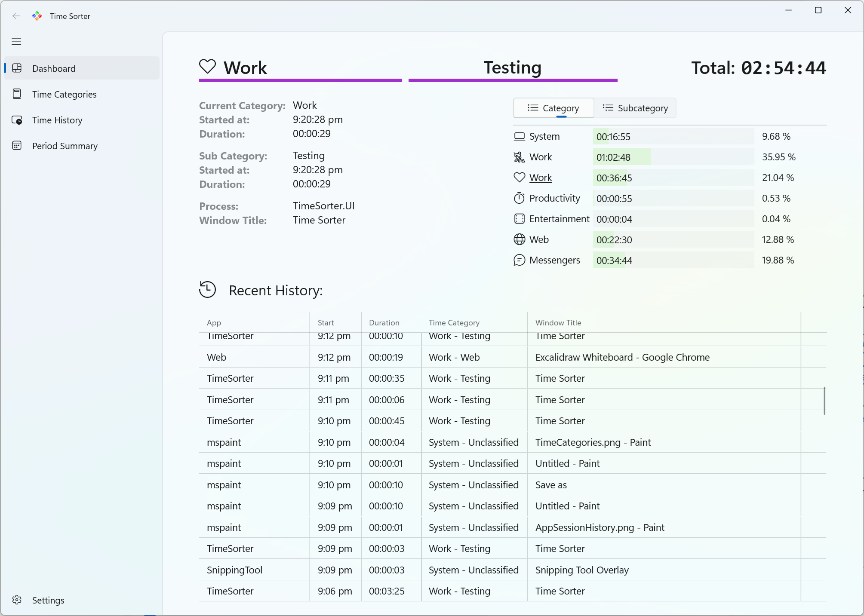Click the table scrollbar on the right

click(825, 400)
